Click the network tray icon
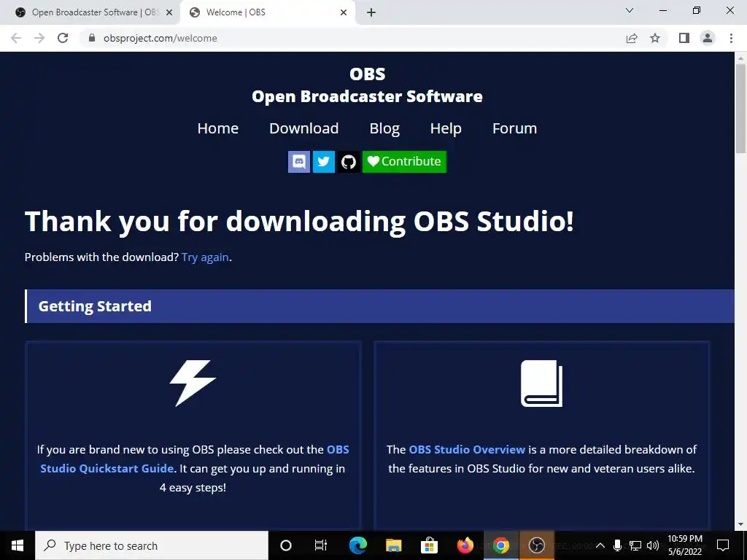Image resolution: width=747 pixels, height=560 pixels. [635, 545]
